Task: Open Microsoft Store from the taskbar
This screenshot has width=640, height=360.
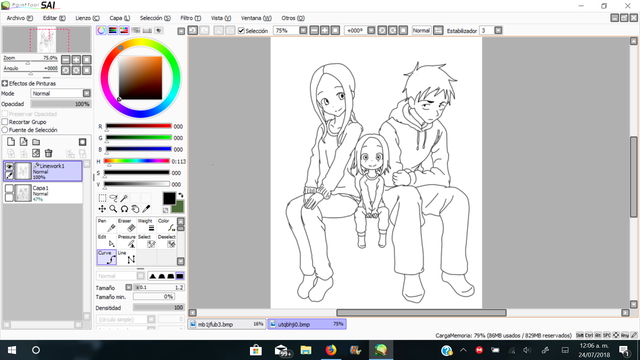Action: (x=256, y=350)
